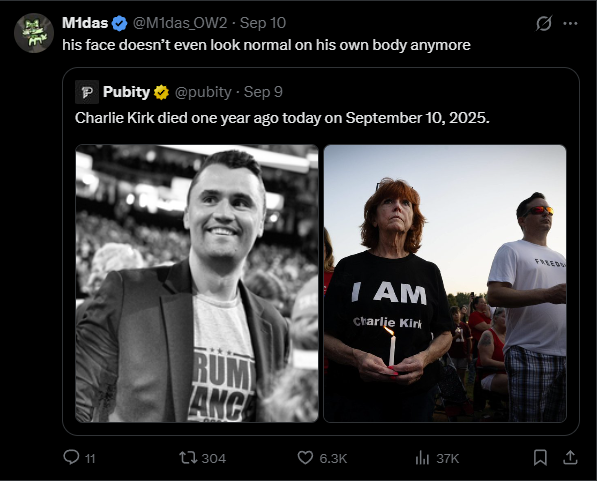Open the three-dot more options menu

(x=570, y=24)
